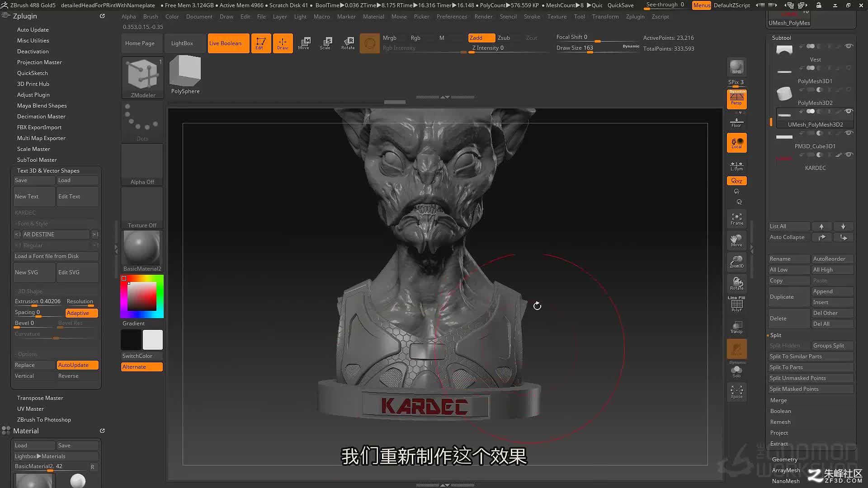Move selected subtool down with arrow
Image resolution: width=868 pixels, height=488 pixels.
click(x=843, y=226)
